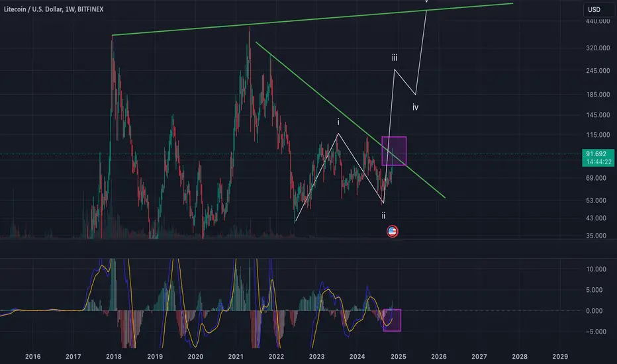This screenshot has height=364, width=617.
Task: Click the indicator 5.000 axis label
Action: pos(594,290)
